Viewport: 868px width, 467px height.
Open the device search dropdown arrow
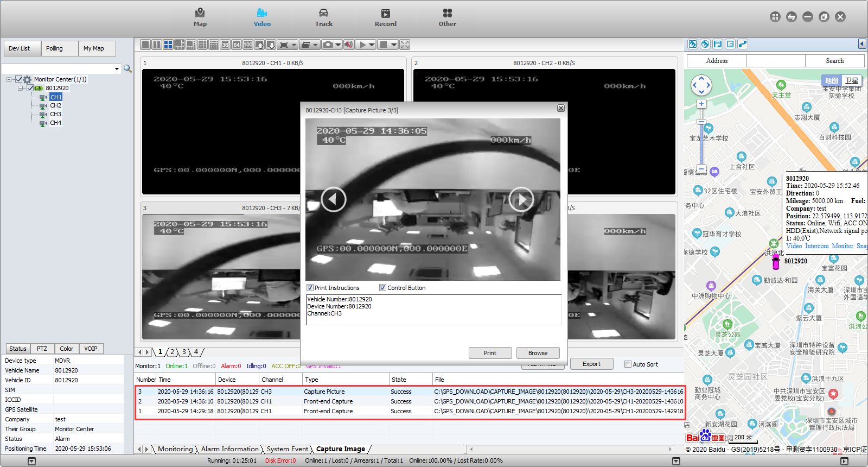(117, 68)
